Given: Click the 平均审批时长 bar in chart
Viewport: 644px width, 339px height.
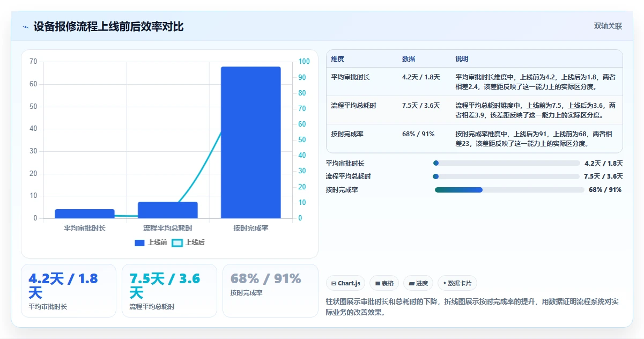Looking at the screenshot, I should pos(85,213).
